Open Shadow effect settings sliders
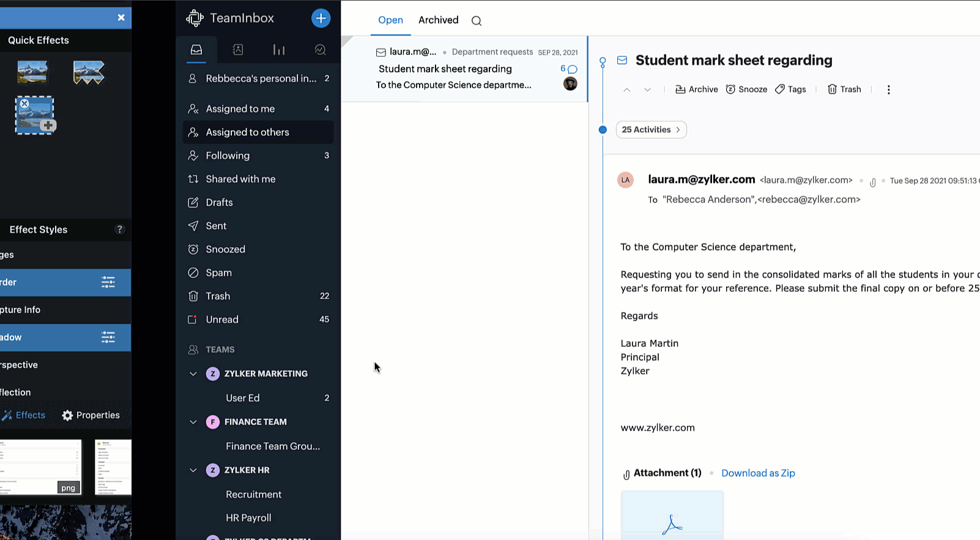 (x=108, y=338)
